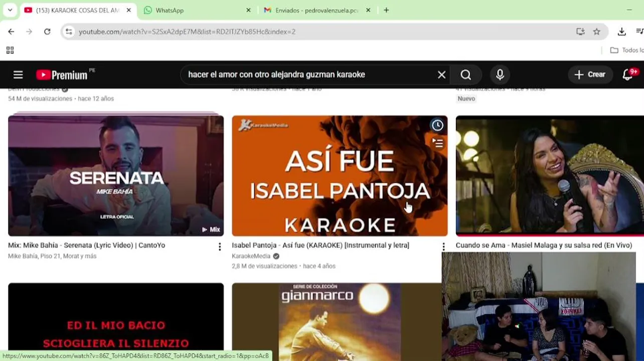644x361 pixels.
Task: Add Así Fue video to Watch Later
Action: (438, 125)
